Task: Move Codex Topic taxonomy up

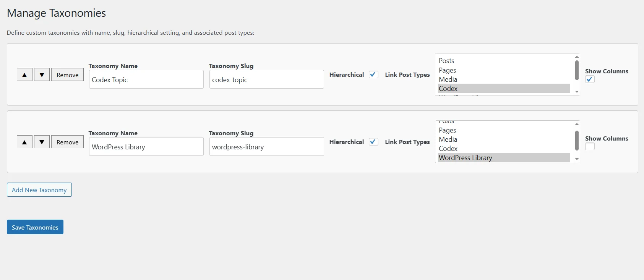Action: 24,75
